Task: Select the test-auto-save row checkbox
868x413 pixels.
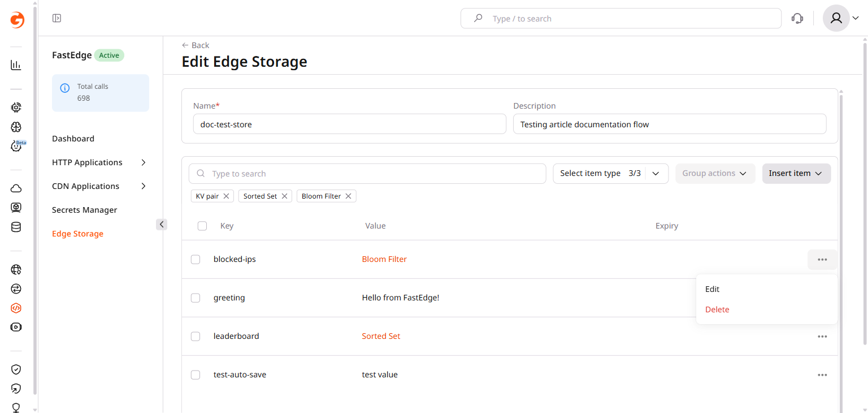Action: pyautogui.click(x=196, y=375)
